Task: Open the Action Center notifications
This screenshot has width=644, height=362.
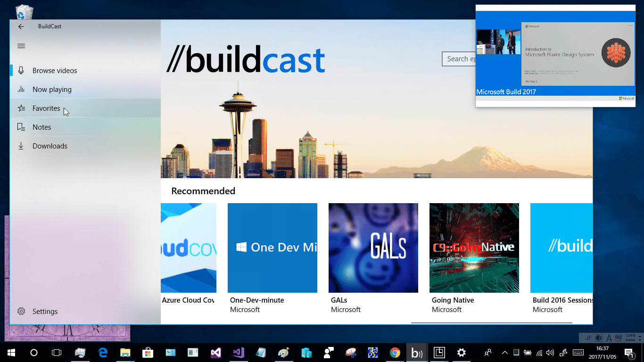Action: point(629,353)
